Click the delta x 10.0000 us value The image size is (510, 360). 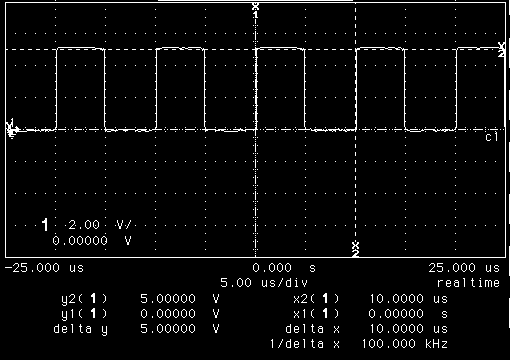[x=408, y=329]
